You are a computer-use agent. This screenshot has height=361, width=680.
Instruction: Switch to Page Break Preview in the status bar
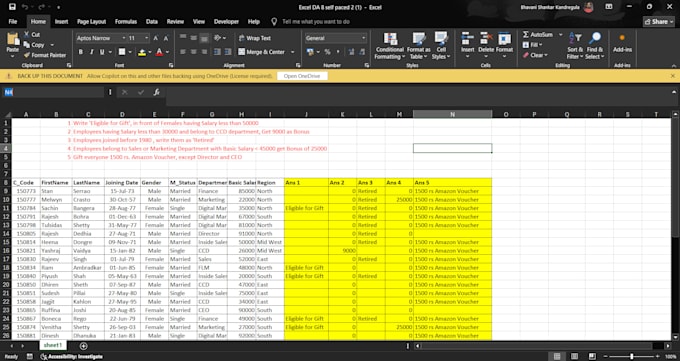[x=592, y=356]
